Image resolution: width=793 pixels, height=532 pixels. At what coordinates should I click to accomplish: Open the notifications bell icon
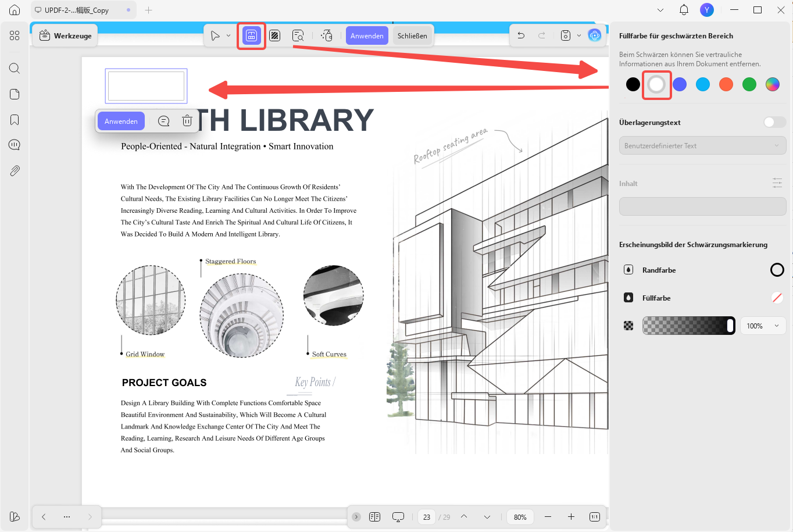click(x=684, y=10)
